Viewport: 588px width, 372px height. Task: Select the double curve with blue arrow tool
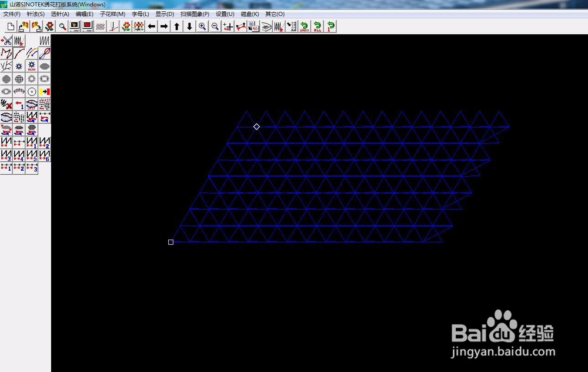click(32, 54)
